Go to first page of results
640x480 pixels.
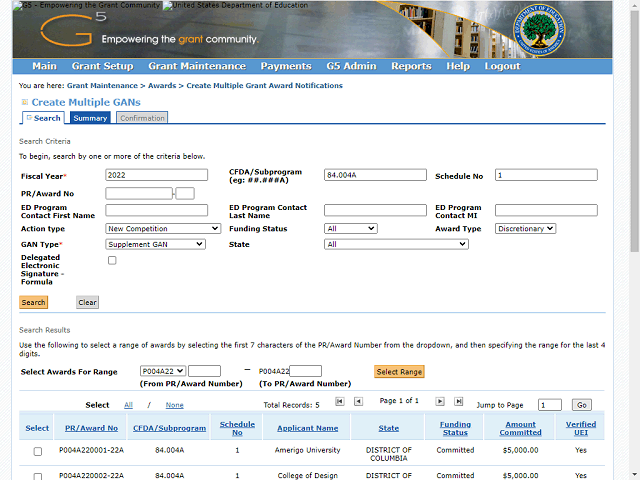coord(339,401)
